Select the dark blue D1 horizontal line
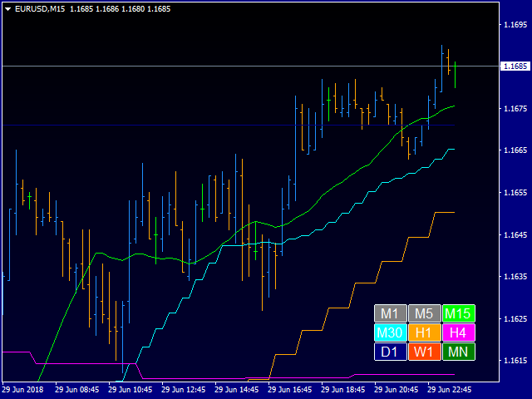The width and height of the screenshot is (532, 399). [x=229, y=126]
